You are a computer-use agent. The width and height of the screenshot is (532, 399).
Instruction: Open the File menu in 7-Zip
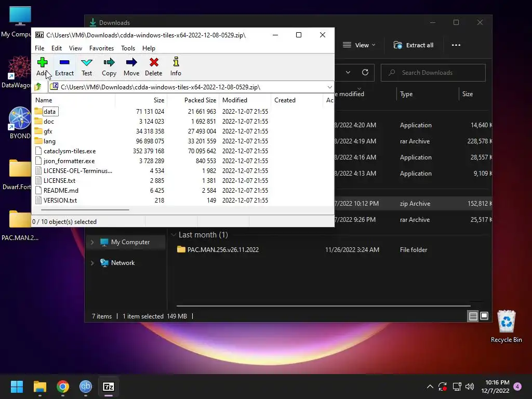[x=39, y=48]
